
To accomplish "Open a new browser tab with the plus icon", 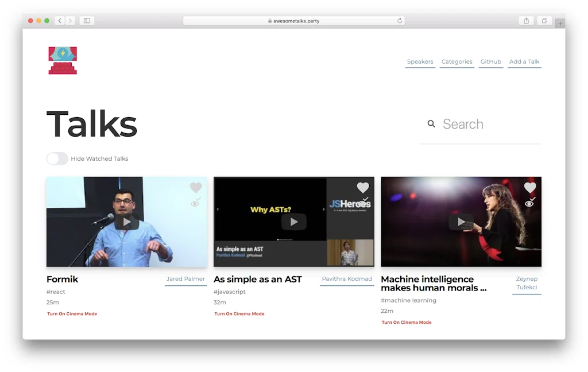I will click(560, 24).
